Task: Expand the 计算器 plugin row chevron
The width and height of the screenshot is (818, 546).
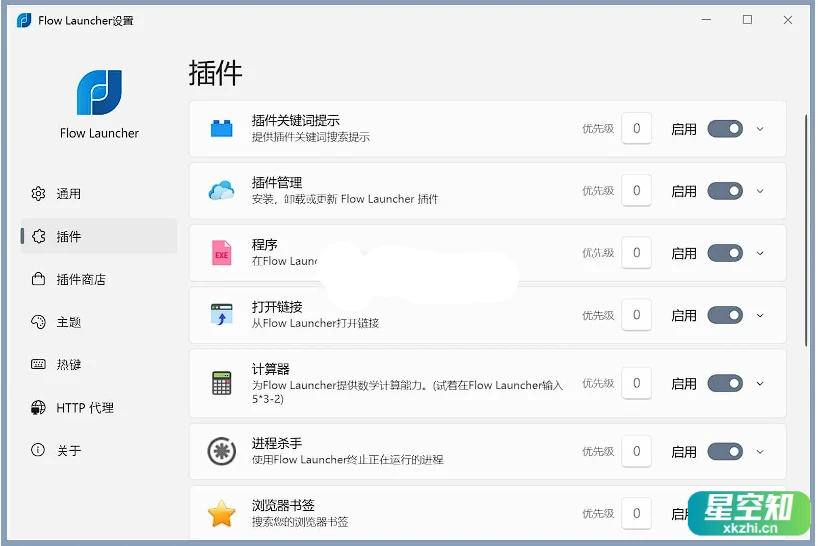Action: (760, 383)
